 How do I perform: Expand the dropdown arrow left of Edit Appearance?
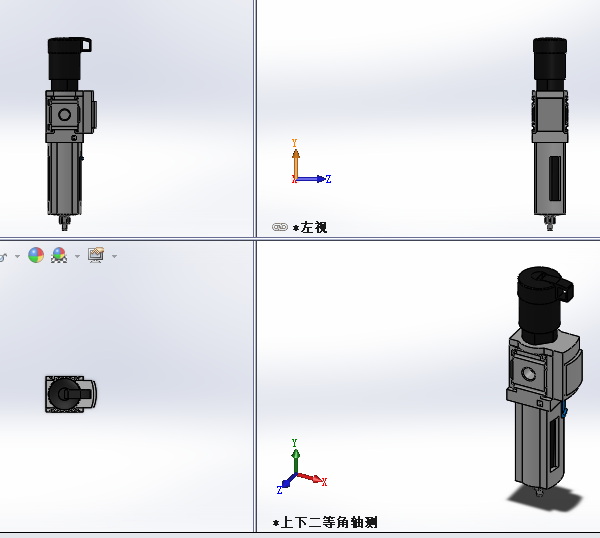(17, 256)
